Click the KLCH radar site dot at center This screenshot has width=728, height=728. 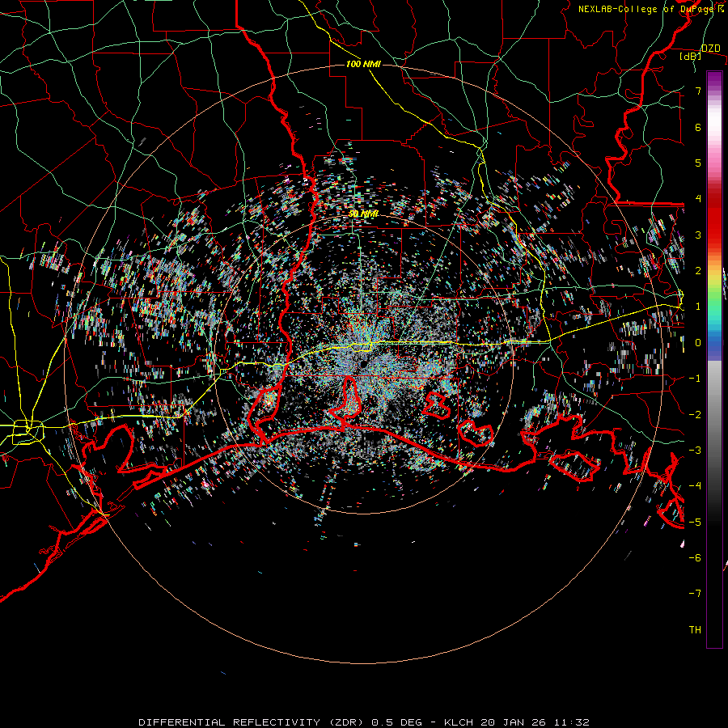[363, 365]
